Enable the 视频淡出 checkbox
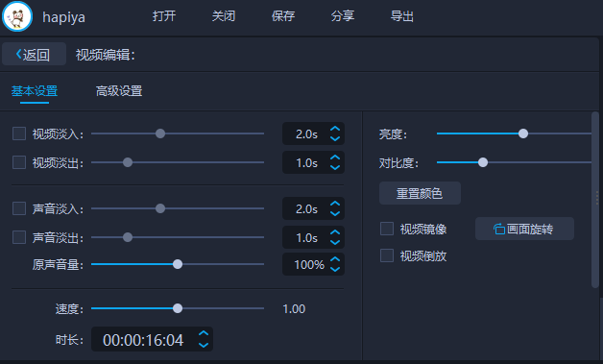 click(19, 162)
